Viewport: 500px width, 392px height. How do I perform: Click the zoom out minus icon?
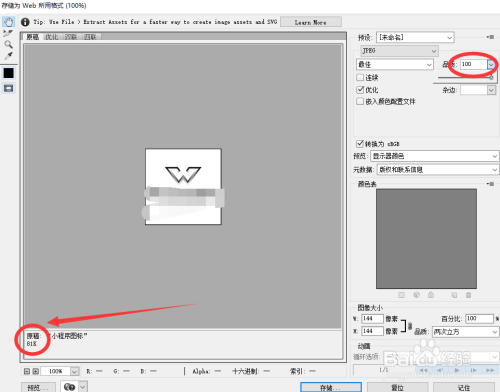tap(27, 371)
